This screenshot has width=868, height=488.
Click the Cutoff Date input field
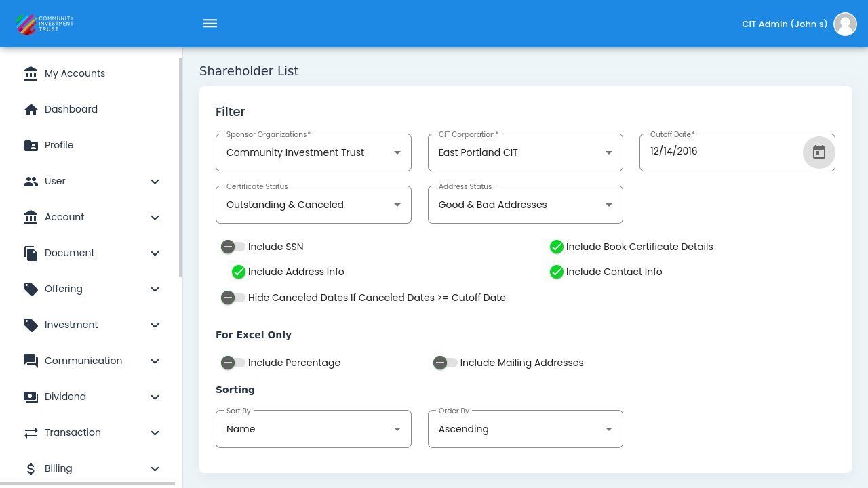pyautogui.click(x=719, y=152)
